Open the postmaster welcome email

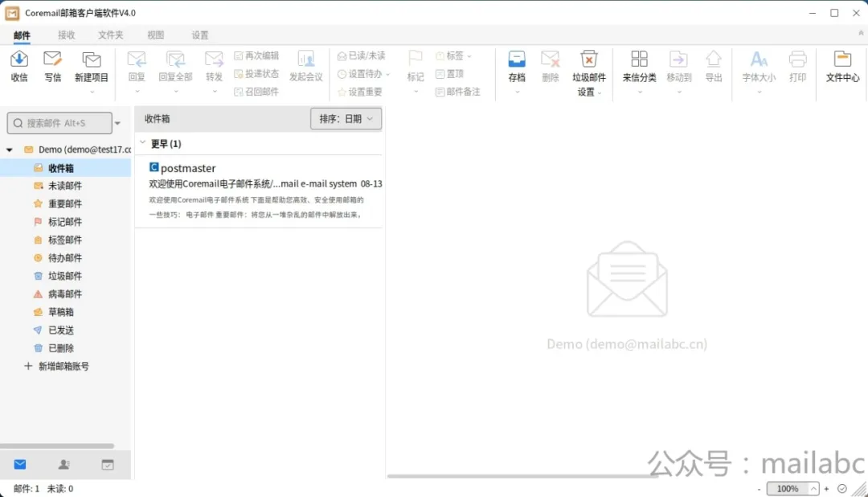[260, 191]
